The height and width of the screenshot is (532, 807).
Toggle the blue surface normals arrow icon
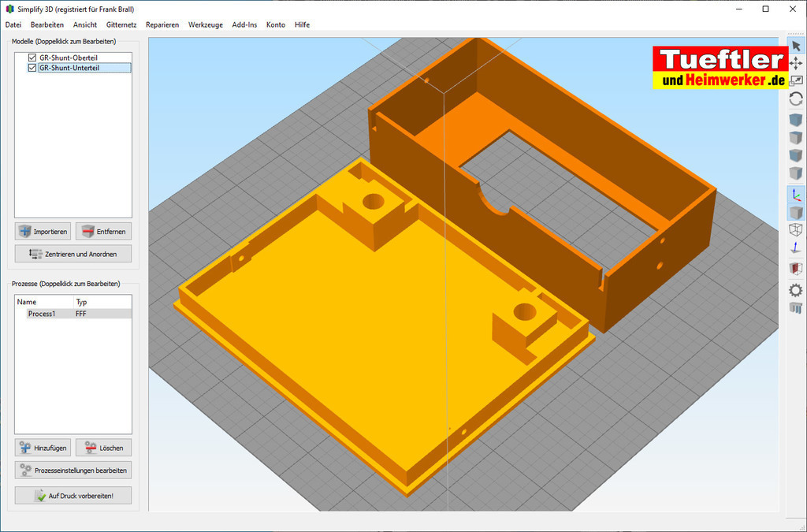pos(796,247)
